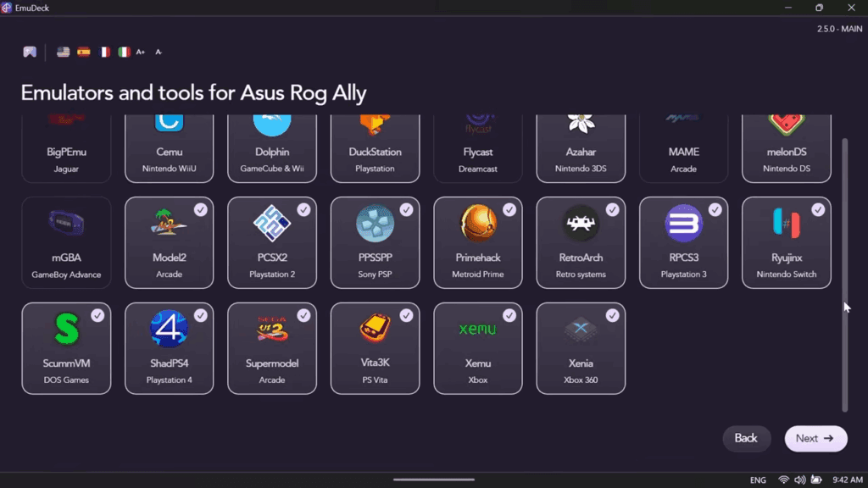Decrease font size with A-

tap(159, 52)
